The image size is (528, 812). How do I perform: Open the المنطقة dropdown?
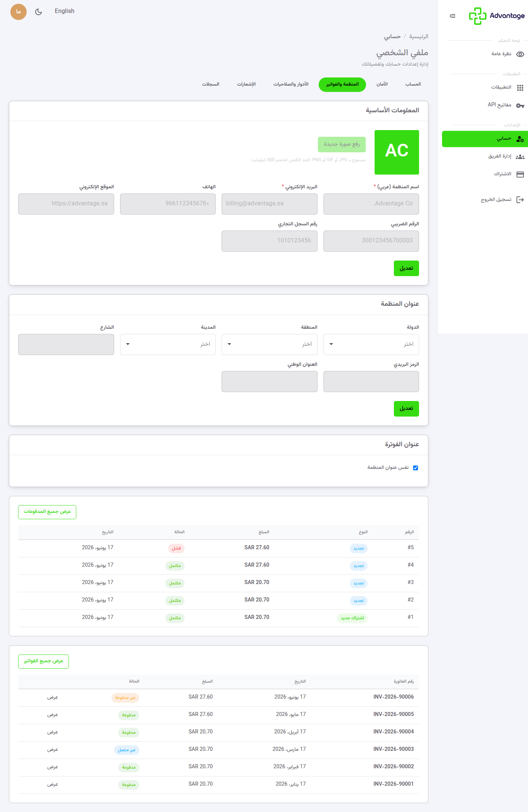click(x=269, y=344)
